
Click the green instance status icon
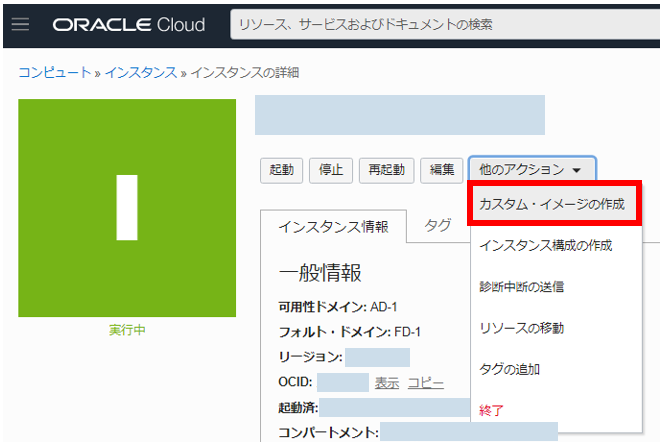[127, 208]
